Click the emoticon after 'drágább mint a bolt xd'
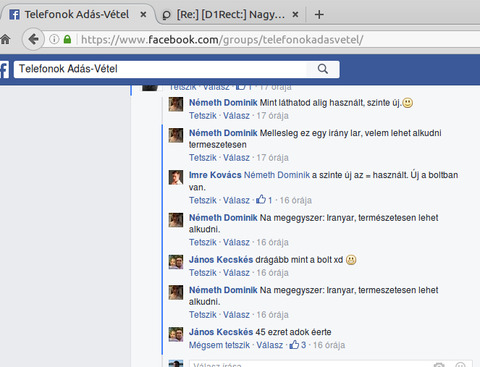 point(351,260)
